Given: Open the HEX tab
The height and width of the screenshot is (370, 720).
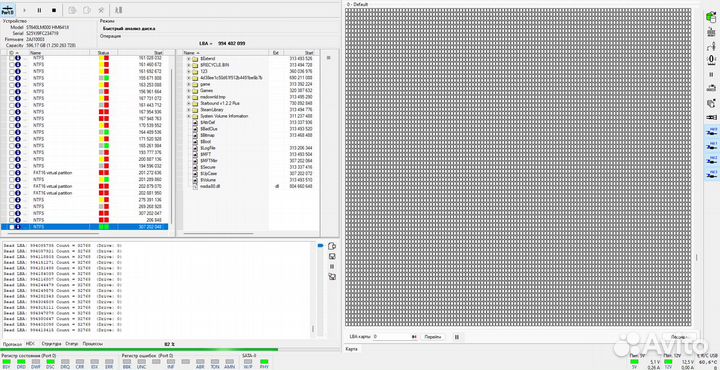Looking at the screenshot, I should 30,343.
